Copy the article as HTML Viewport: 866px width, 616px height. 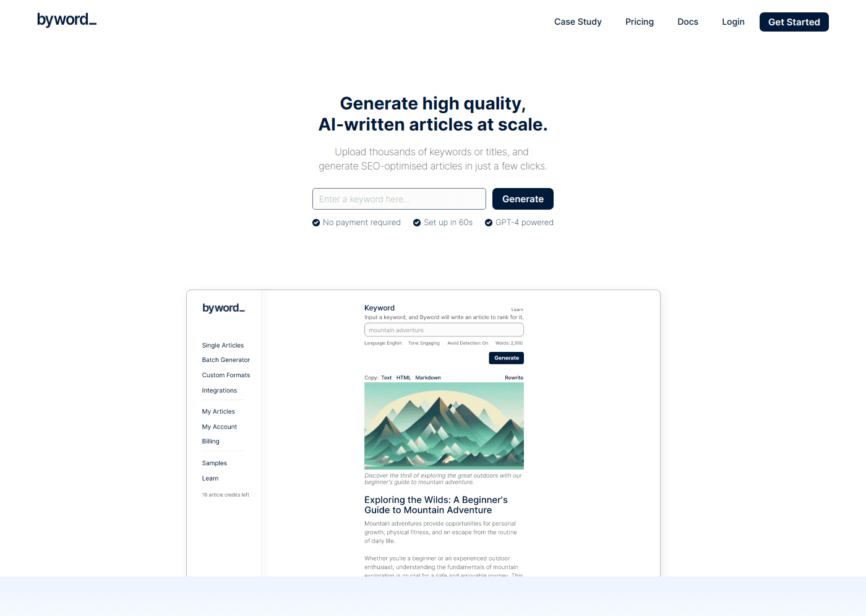point(403,378)
